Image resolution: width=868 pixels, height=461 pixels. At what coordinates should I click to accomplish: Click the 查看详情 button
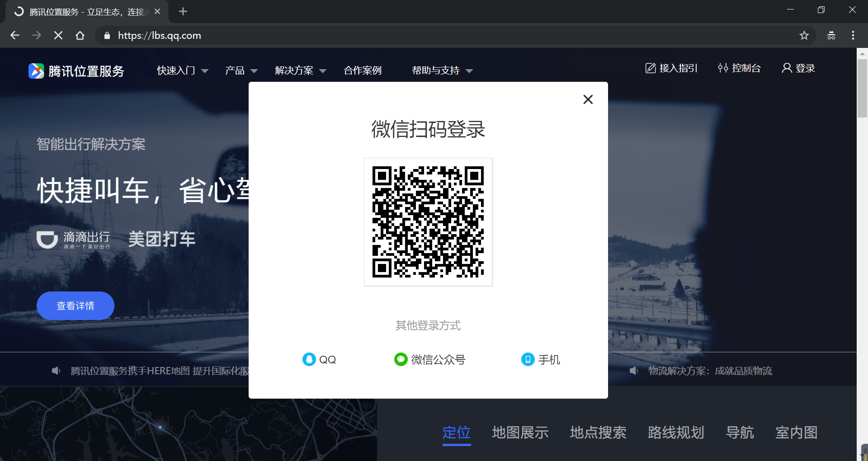[75, 306]
